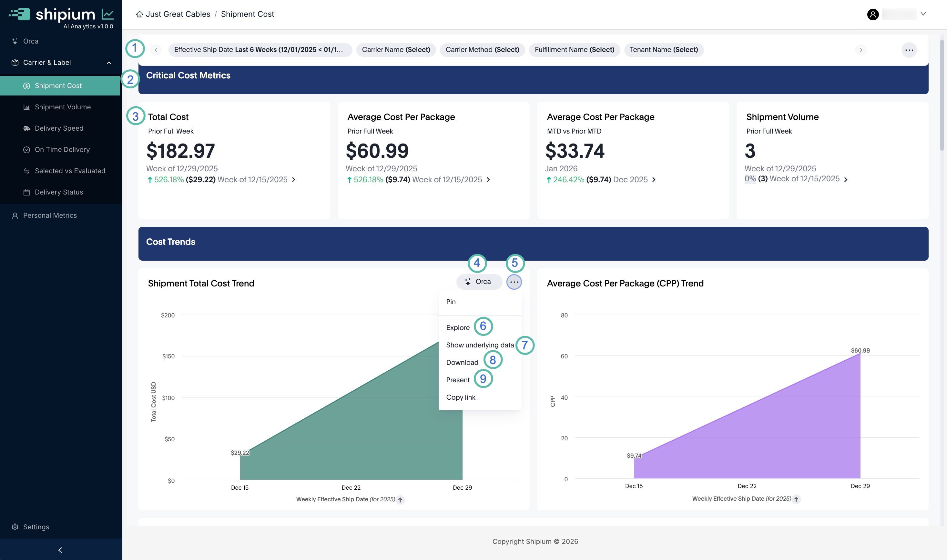Click the user avatar icon
This screenshot has height=560, width=947.
[873, 14]
